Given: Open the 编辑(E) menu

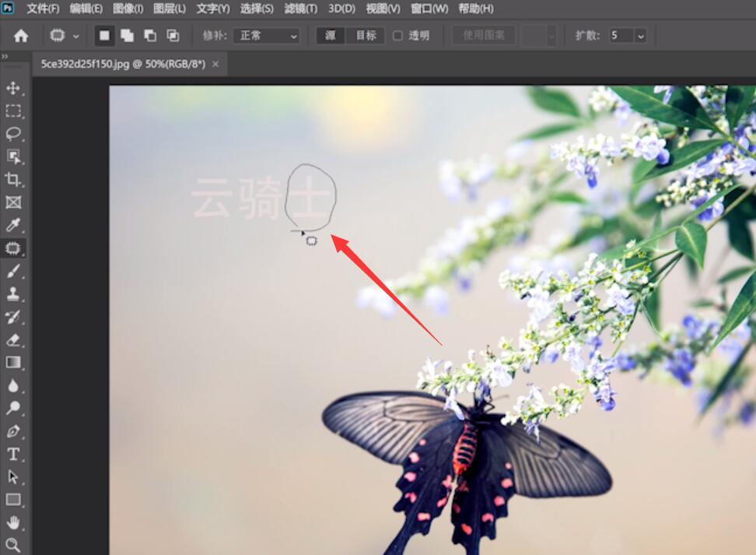Looking at the screenshot, I should pos(86,9).
